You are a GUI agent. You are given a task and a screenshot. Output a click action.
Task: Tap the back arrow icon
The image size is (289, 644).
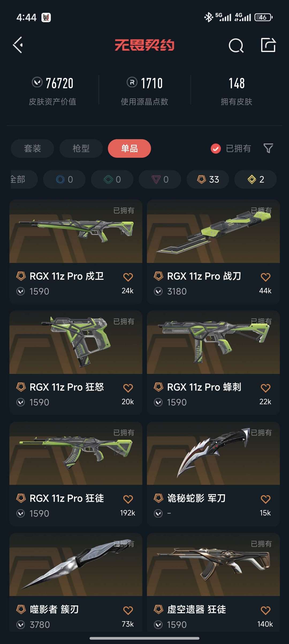coord(18,45)
